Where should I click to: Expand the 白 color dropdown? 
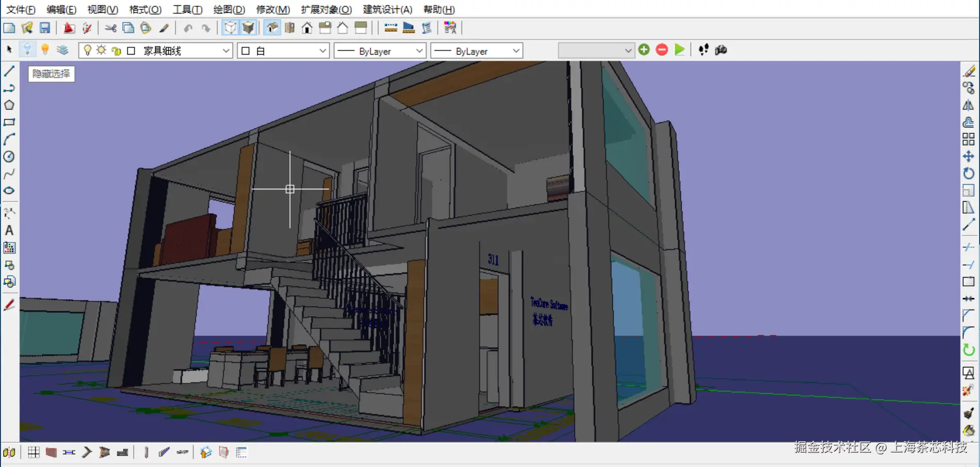tap(322, 51)
